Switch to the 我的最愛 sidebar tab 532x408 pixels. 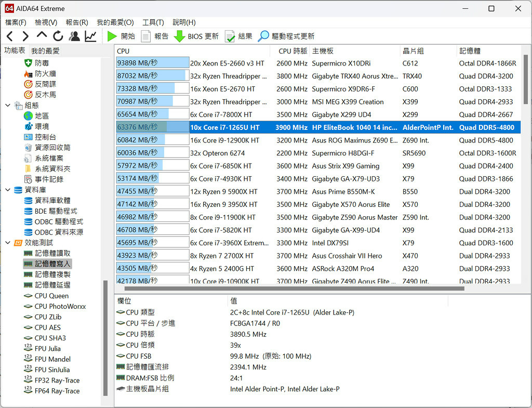pyautogui.click(x=46, y=51)
